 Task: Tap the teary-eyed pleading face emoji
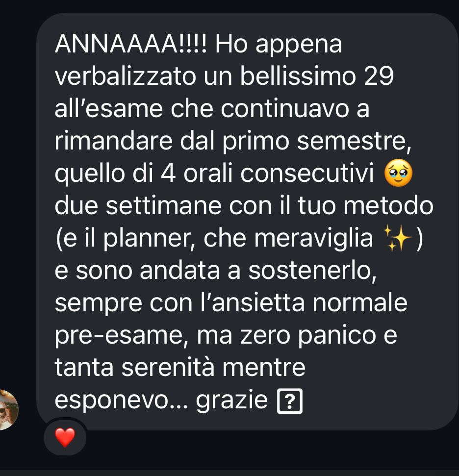pyautogui.click(x=398, y=173)
